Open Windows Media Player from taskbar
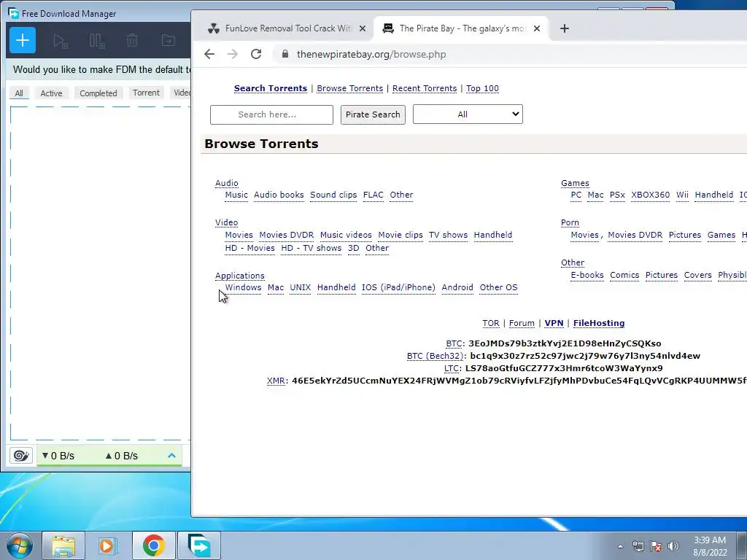747x560 pixels. (108, 545)
